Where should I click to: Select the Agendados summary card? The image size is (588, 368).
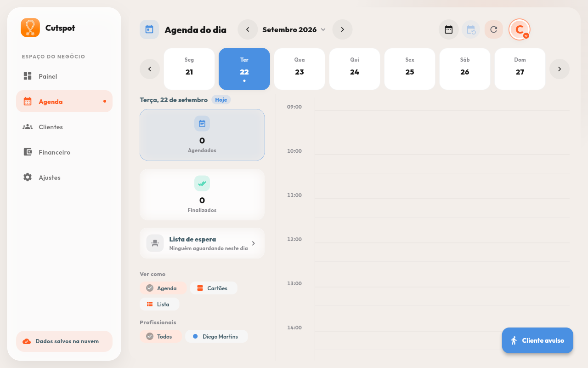(202, 135)
